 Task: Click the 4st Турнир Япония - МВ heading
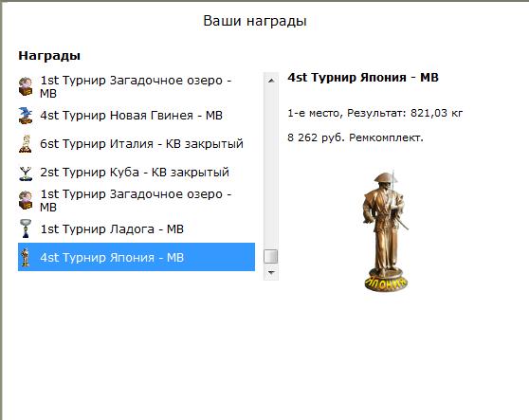(363, 78)
